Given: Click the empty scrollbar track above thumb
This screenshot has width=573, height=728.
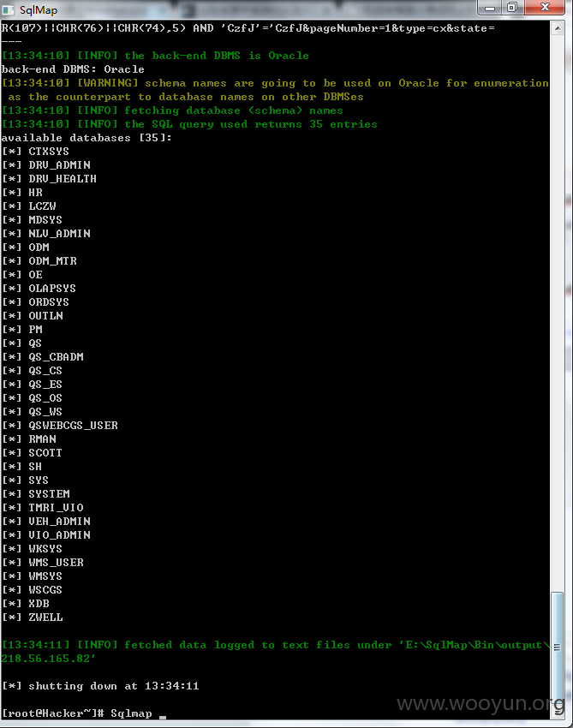Looking at the screenshot, I should click(558, 313).
